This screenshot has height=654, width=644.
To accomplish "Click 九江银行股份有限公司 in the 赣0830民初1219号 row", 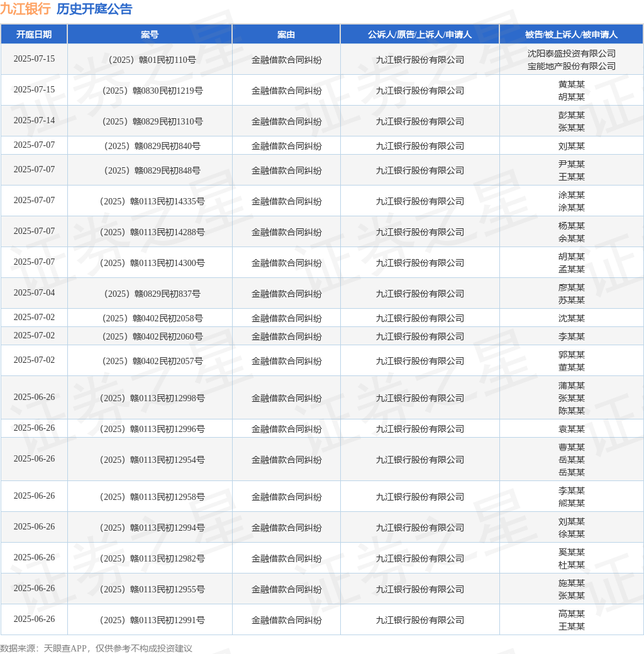I will click(420, 91).
